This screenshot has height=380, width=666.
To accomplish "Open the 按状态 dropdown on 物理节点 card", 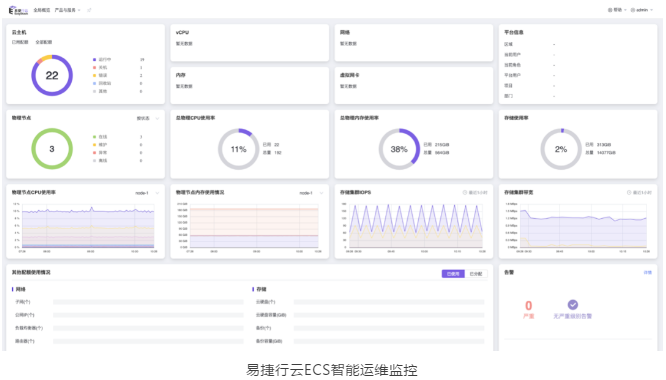I will 148,118.
